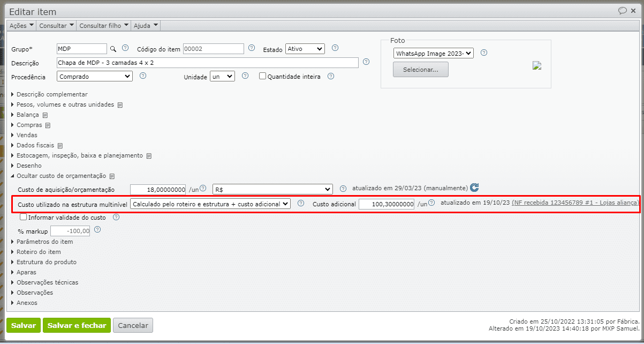Viewport: 644px width, 344px height.
Task: Click the note icon beside Pesos, volumes e outras unidades
Action: 120,105
